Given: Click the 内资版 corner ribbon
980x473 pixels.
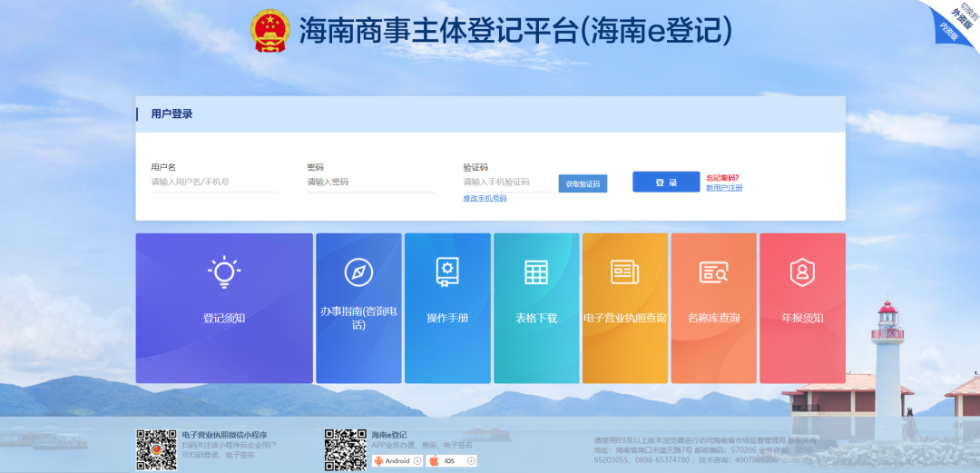Looking at the screenshot, I should pyautogui.click(x=949, y=32).
